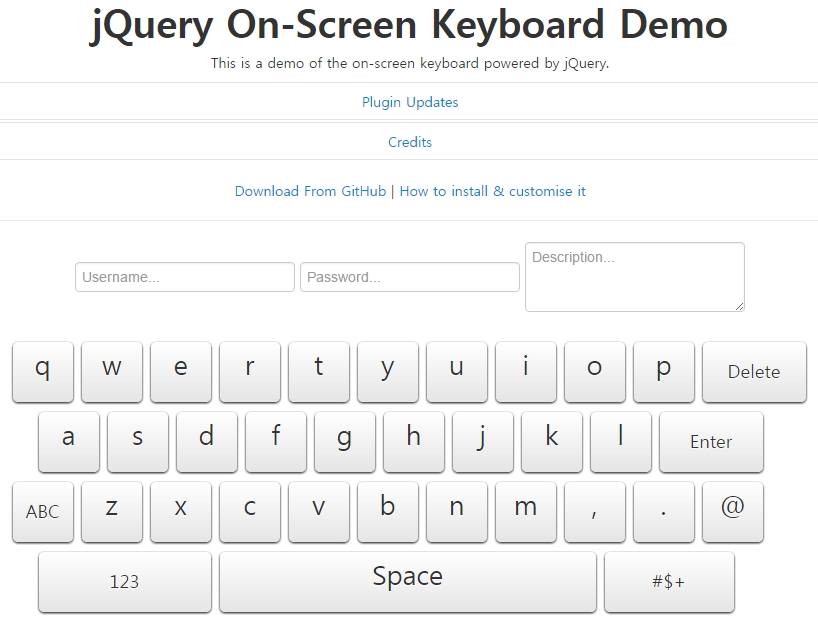Tap the g key
The width and height of the screenshot is (818, 630).
345,442
